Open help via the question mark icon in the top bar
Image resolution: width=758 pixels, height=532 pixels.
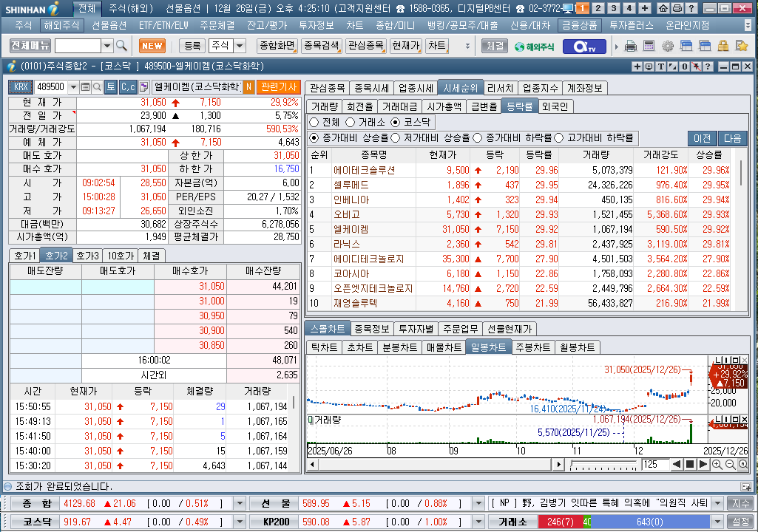[x=691, y=8]
